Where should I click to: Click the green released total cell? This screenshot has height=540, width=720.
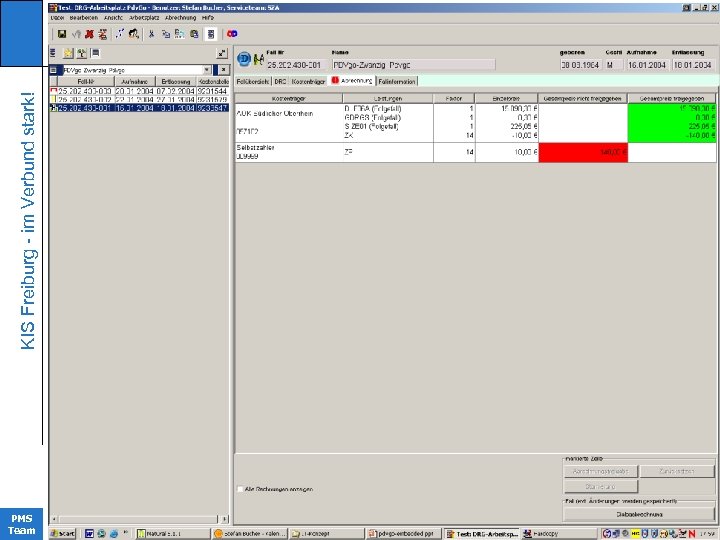tap(672, 123)
